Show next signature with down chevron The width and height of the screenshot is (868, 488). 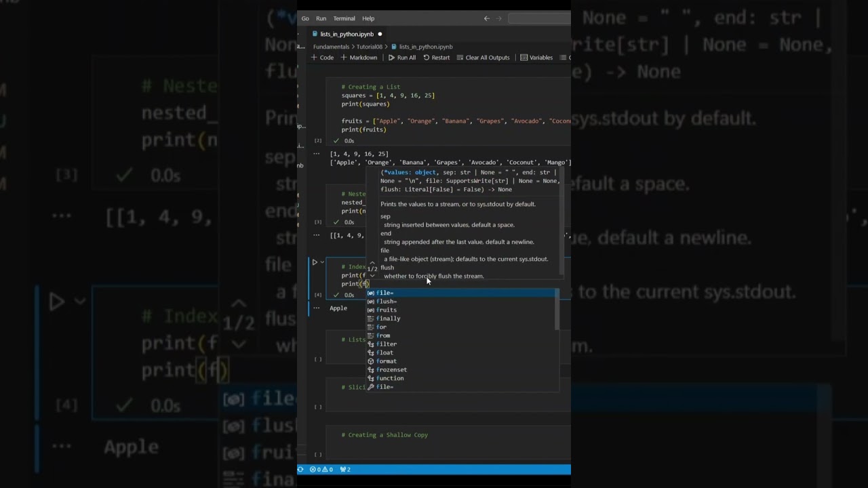coord(372,276)
